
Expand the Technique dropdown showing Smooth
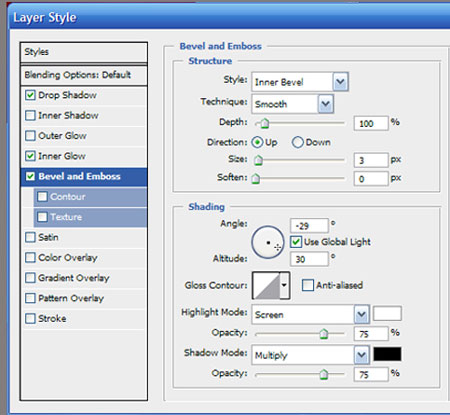pos(292,104)
